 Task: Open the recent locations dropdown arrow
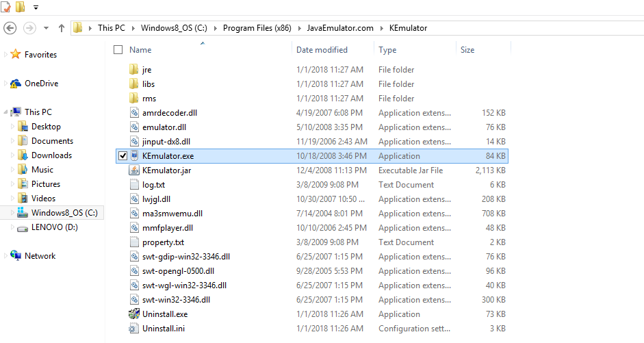pyautogui.click(x=46, y=28)
